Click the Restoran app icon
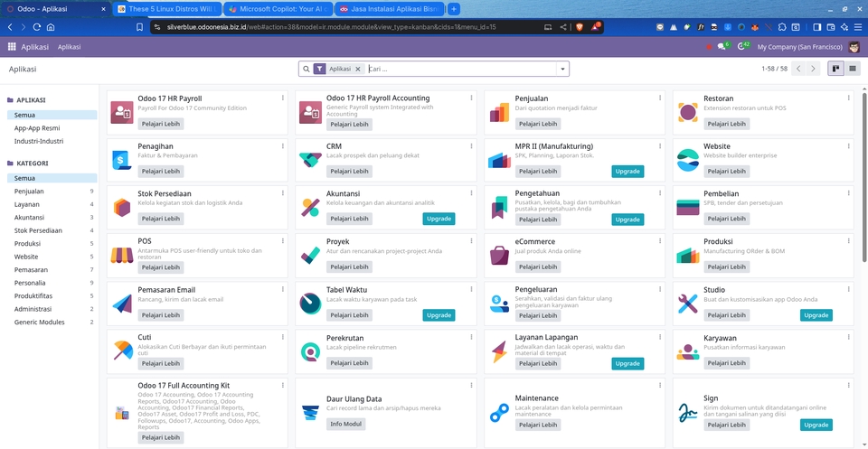The image size is (868, 449). (688, 112)
